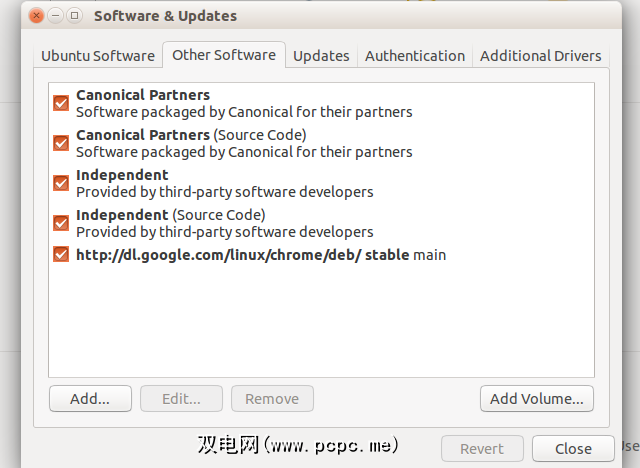Click the Remove button
The width and height of the screenshot is (640, 468).
(x=272, y=399)
